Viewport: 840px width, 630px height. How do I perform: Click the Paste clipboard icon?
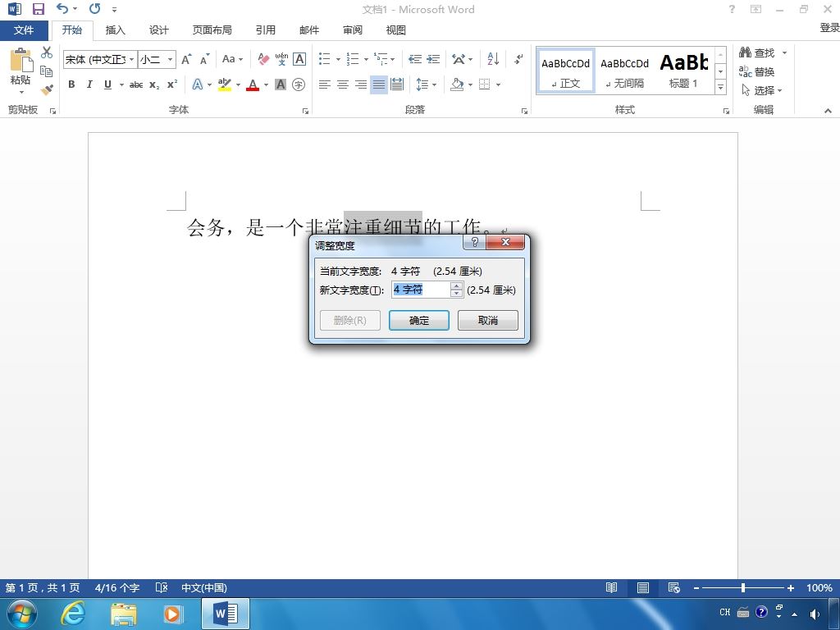[21, 60]
